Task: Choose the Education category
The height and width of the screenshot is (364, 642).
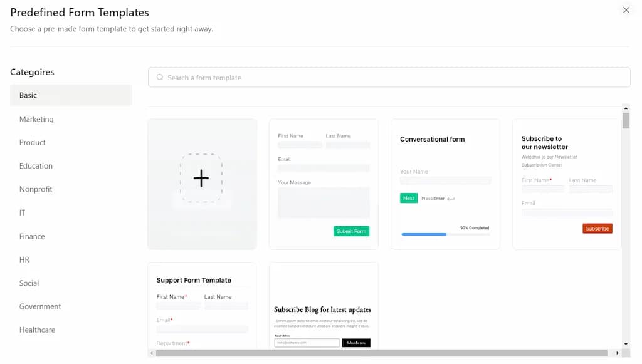Action: click(x=36, y=165)
